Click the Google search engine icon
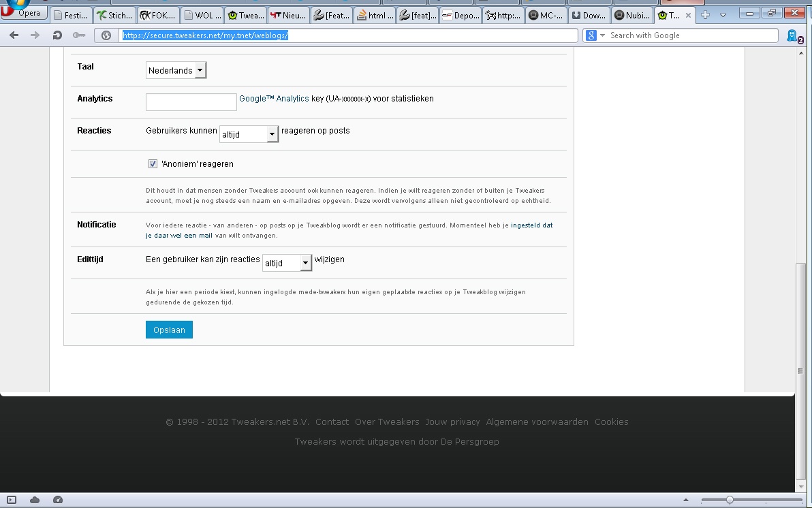812x508 pixels. 591,35
